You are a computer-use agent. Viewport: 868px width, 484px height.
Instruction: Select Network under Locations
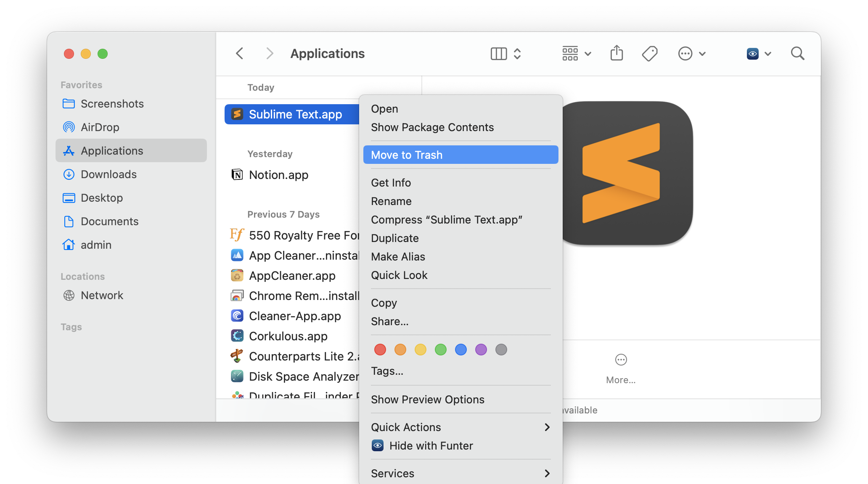131,295
